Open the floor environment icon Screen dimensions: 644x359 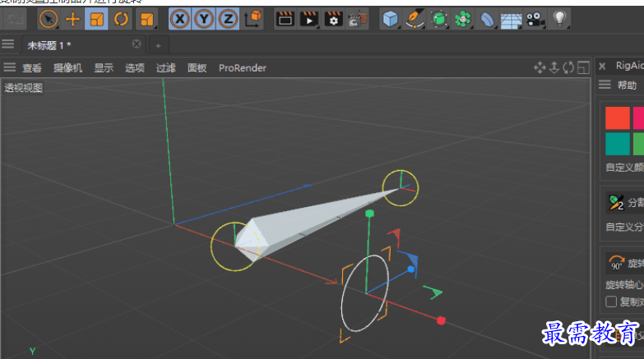(x=511, y=19)
